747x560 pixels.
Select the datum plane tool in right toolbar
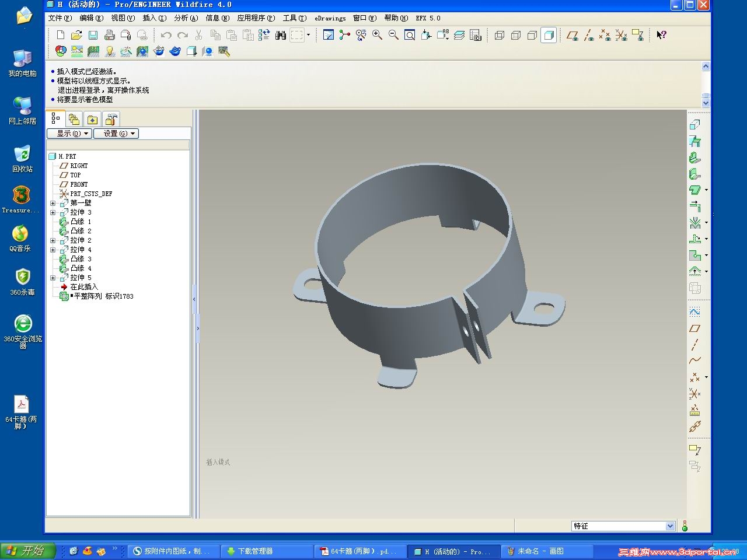pyautogui.click(x=694, y=328)
